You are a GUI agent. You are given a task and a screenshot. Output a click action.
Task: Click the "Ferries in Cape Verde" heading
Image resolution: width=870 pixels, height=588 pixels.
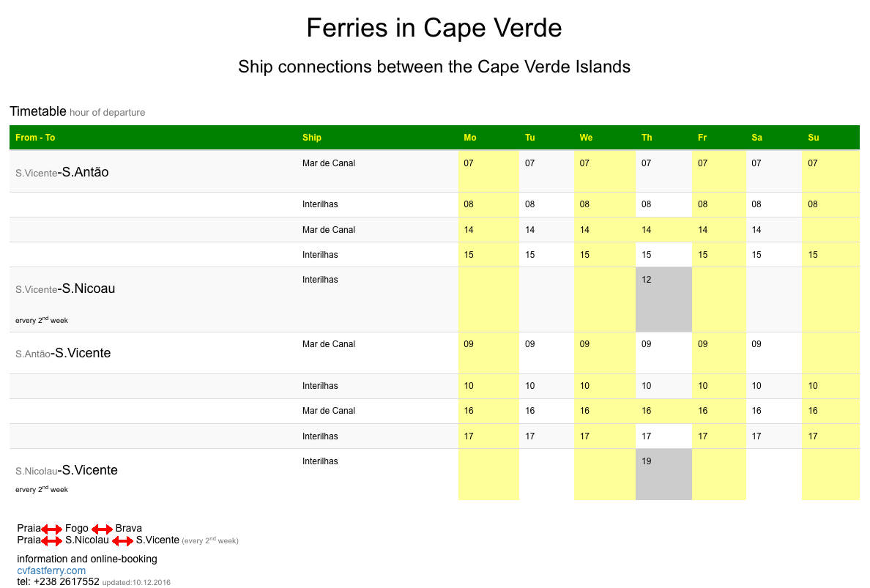coord(434,28)
